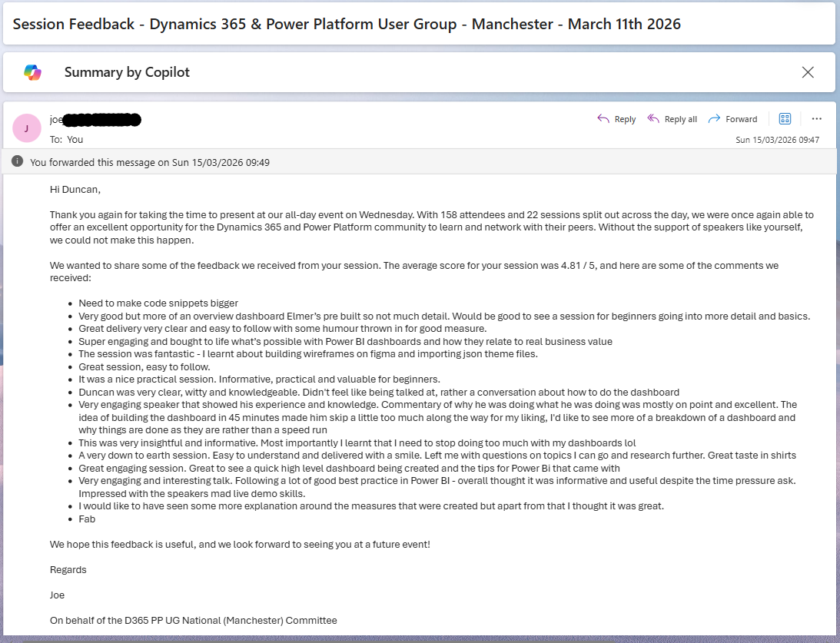Click the 'To: You' recipient line
Screen dimensions: 840x643
coord(66,139)
